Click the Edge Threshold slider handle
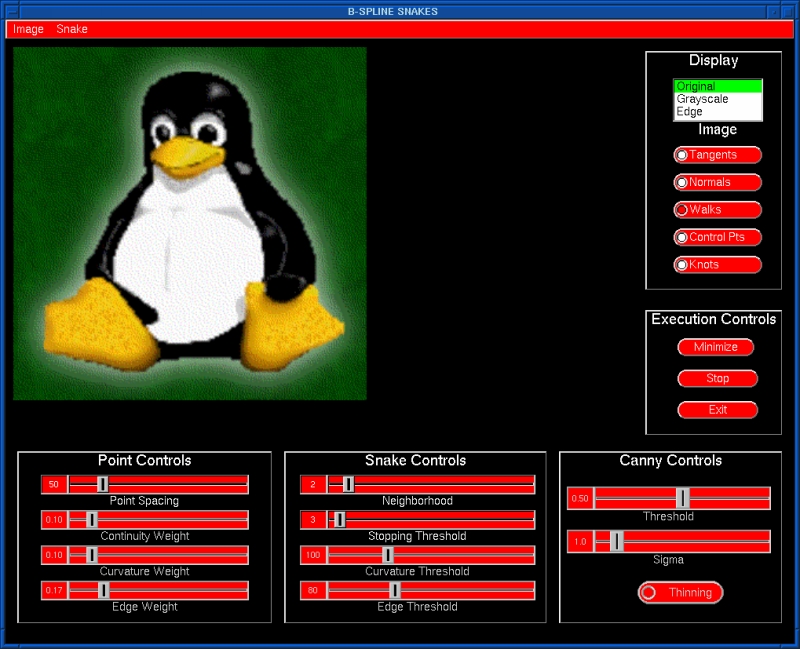 pos(395,591)
